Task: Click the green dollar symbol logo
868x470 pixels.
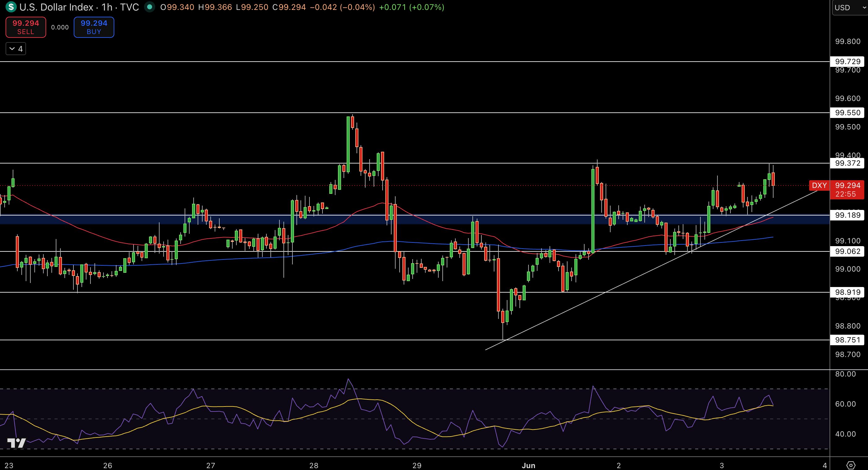Action: 11,7
